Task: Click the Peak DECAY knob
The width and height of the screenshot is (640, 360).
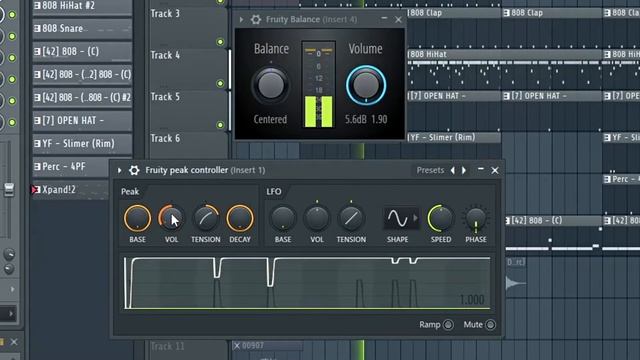Action: click(240, 218)
